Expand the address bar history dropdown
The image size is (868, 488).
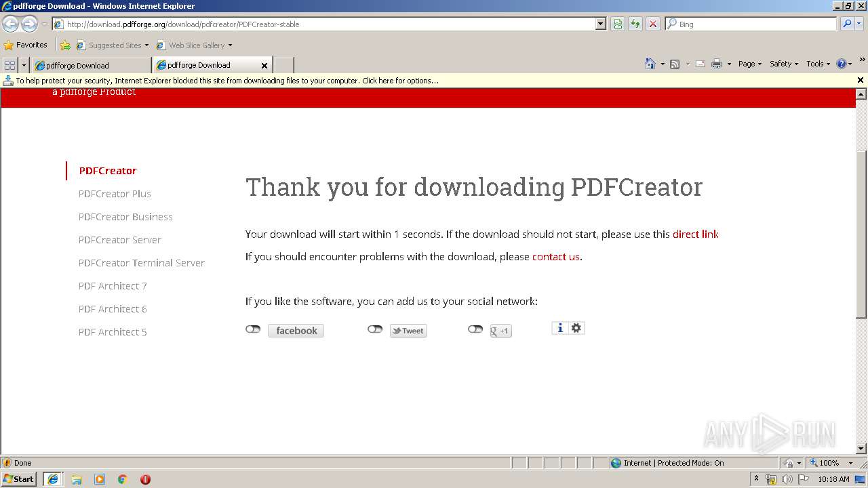point(600,24)
